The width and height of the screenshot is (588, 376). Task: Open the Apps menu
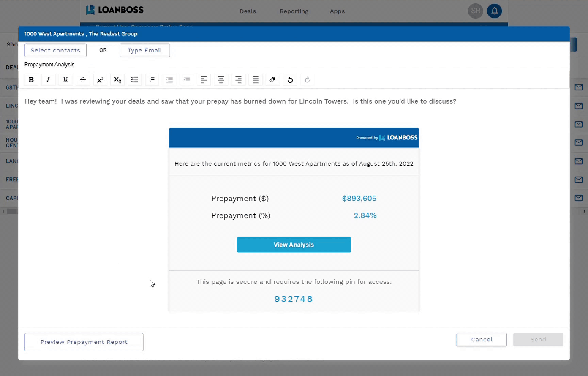(x=337, y=11)
